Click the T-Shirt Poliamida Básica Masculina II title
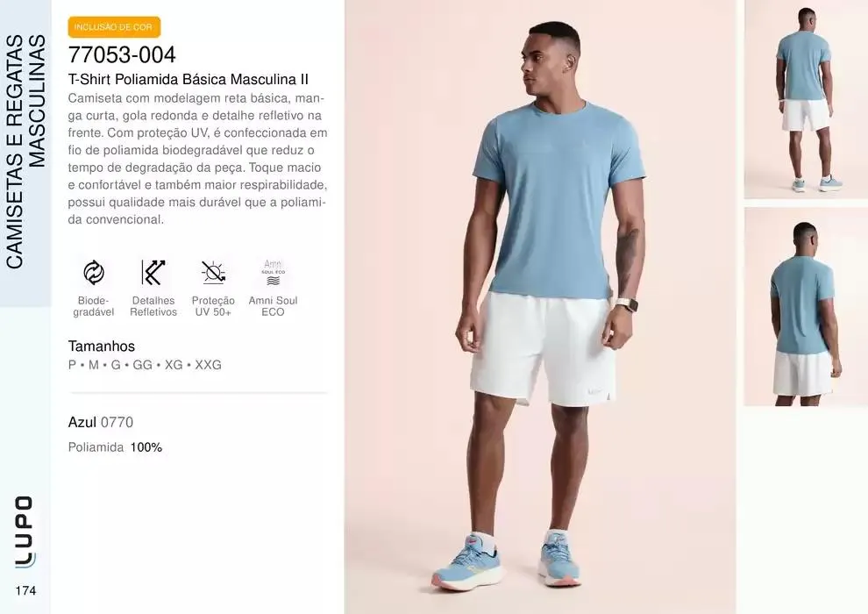Screen dimensions: 868x614 (189, 79)
